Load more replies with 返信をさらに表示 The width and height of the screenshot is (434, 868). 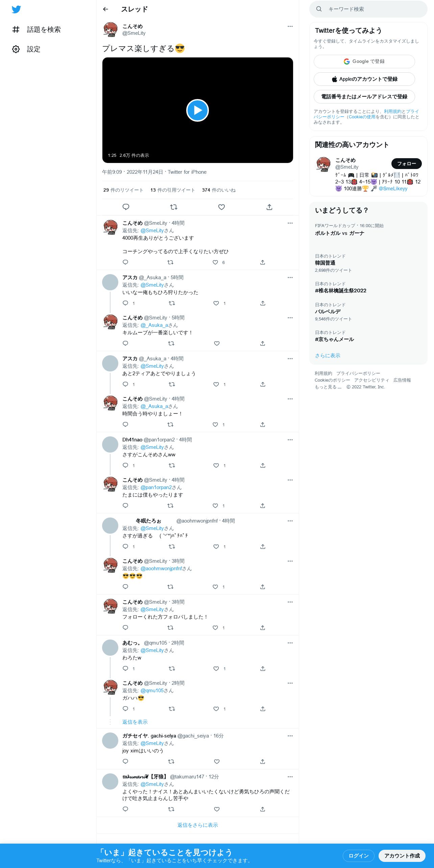198,825
